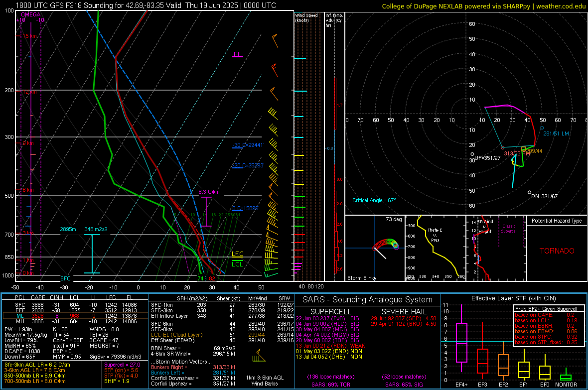
Task: Select the green LCL marker on the Skew-T
Action: click(237, 264)
